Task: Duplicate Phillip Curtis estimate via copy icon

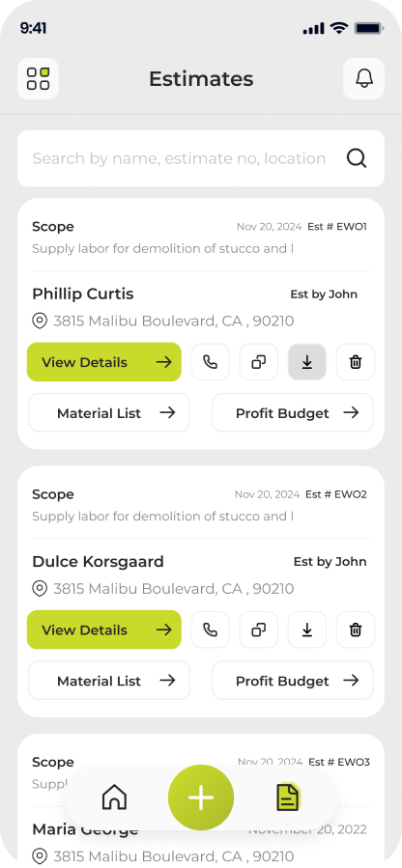Action: 259,362
